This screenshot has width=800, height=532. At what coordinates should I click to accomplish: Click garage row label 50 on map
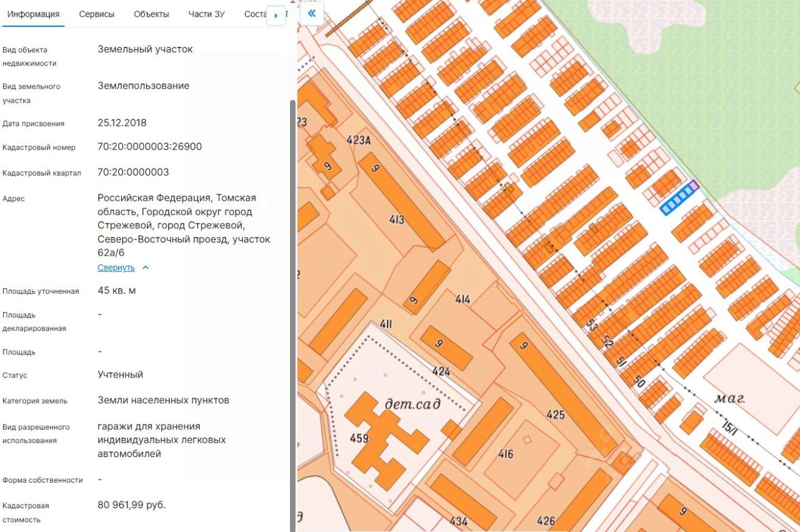[x=638, y=381]
